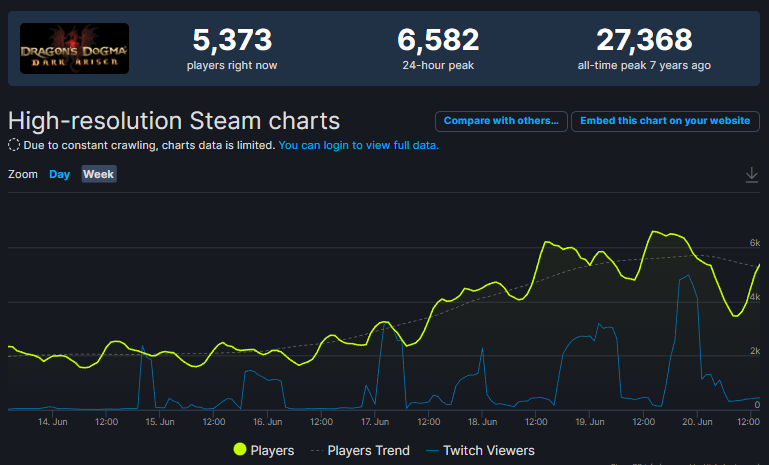This screenshot has width=769, height=465.
Task: Click the 27,368 all-time peak figure
Action: [x=644, y=41]
